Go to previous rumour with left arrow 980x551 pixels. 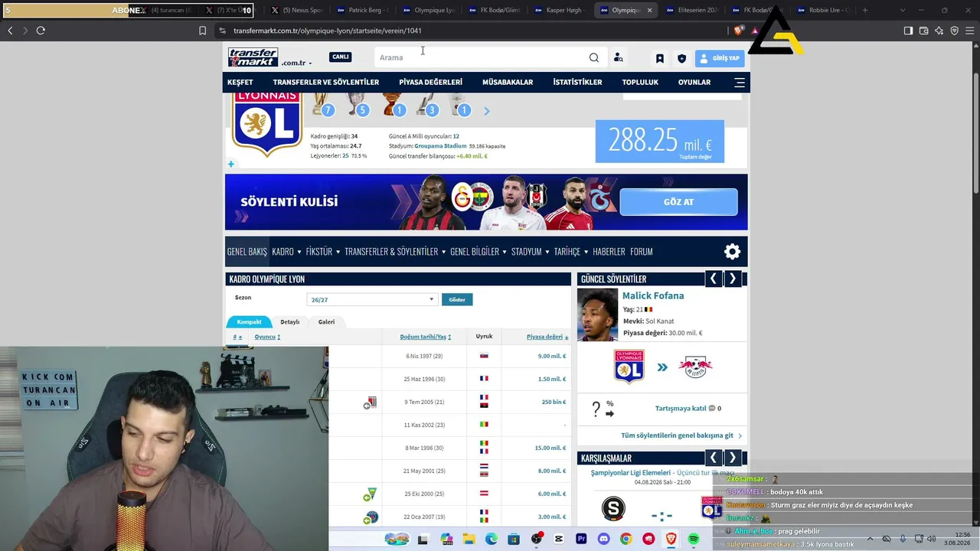pos(714,279)
